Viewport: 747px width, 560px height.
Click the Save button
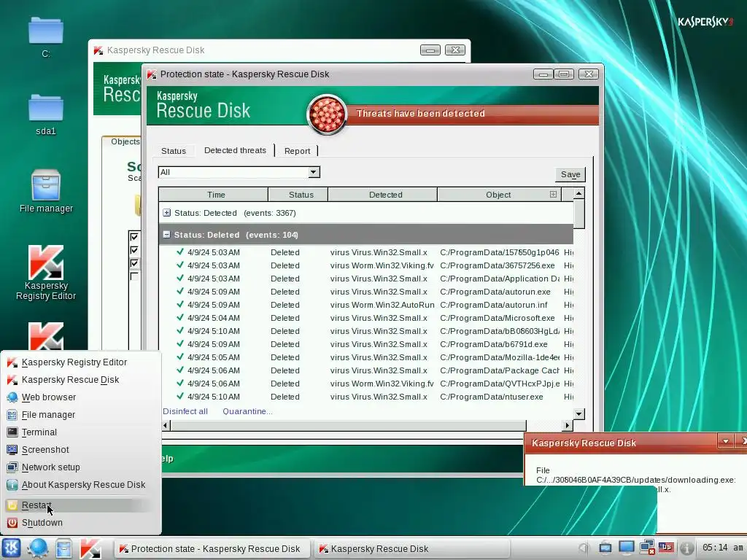click(570, 174)
